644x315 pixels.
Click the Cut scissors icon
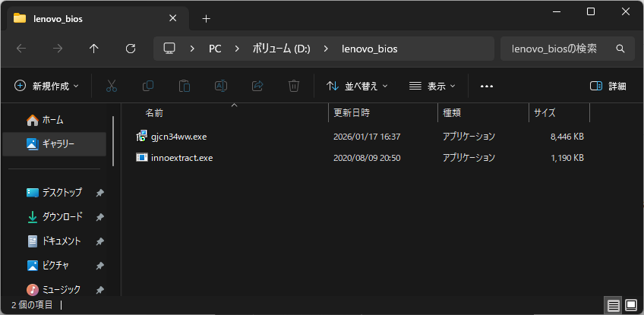point(112,86)
